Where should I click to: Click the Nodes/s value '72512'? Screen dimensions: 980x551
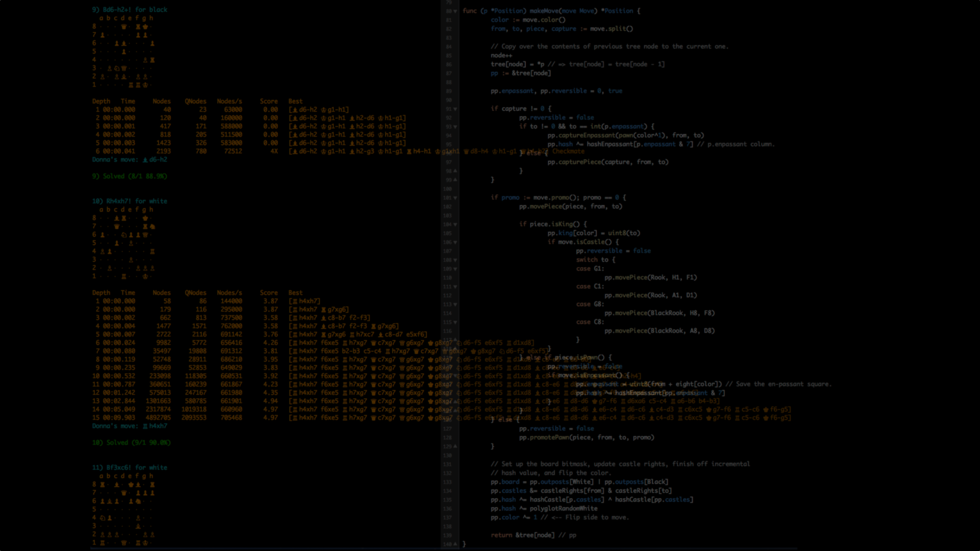[x=233, y=151]
